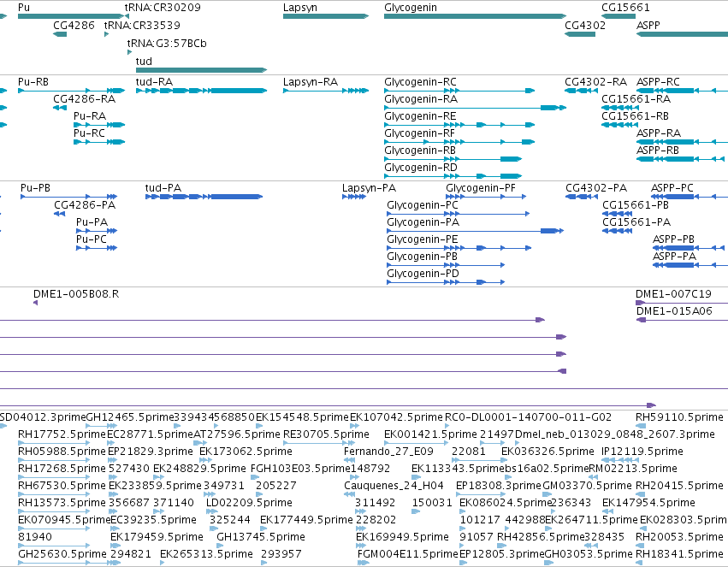Image resolution: width=728 pixels, height=567 pixels.
Task: Click the CG15661 gene label
Action: [x=625, y=8]
